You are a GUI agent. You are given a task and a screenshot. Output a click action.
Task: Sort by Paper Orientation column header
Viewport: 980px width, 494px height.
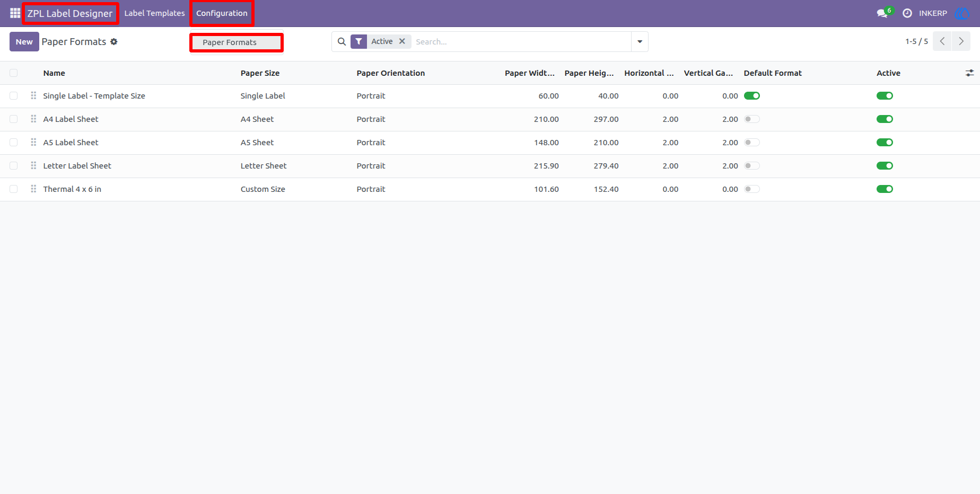pos(390,73)
